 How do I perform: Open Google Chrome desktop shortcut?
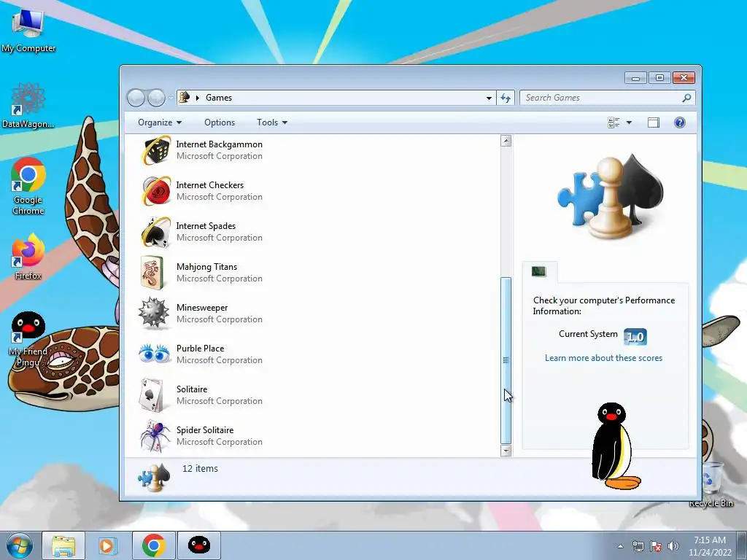pyautogui.click(x=28, y=186)
